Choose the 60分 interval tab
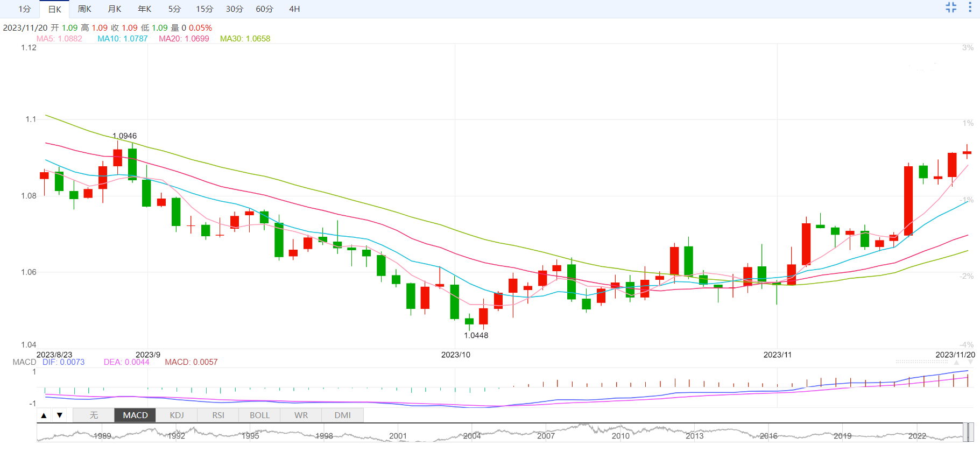Screen dimensions: 980x459 pyautogui.click(x=264, y=9)
